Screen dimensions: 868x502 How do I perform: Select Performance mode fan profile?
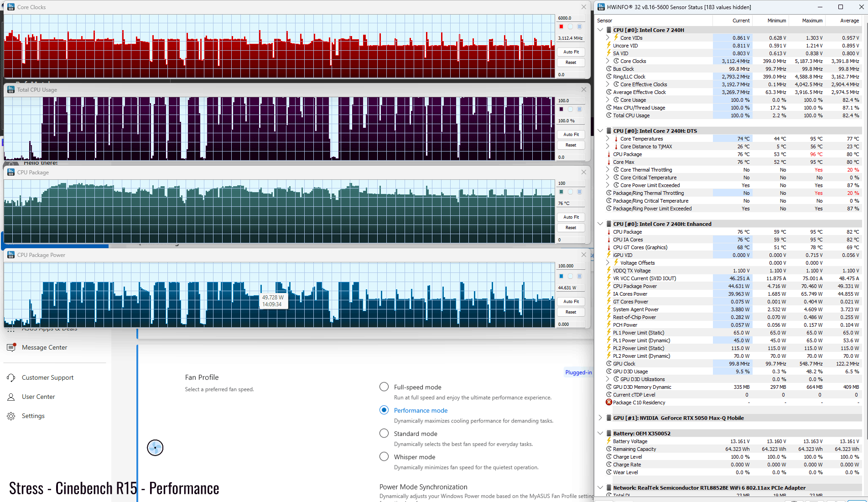click(x=384, y=410)
